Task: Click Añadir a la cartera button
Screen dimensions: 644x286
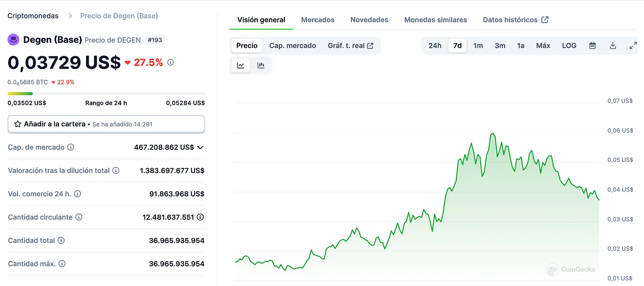Action: click(x=106, y=124)
